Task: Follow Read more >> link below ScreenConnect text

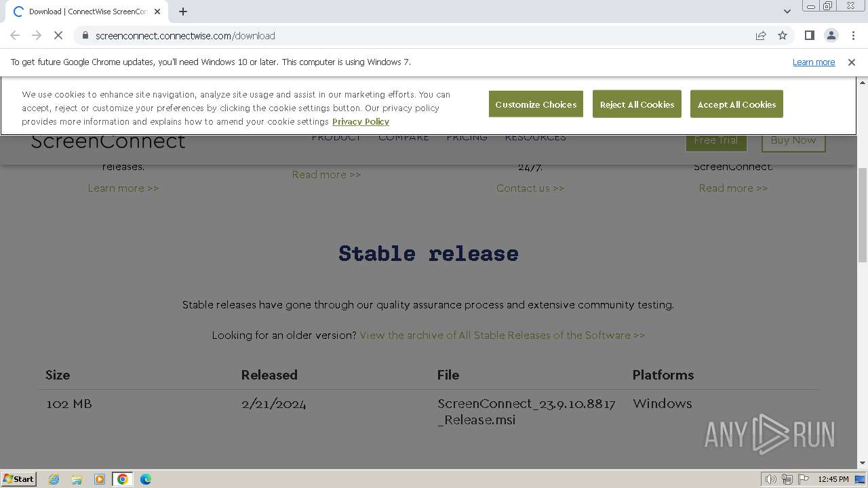Action: [733, 188]
